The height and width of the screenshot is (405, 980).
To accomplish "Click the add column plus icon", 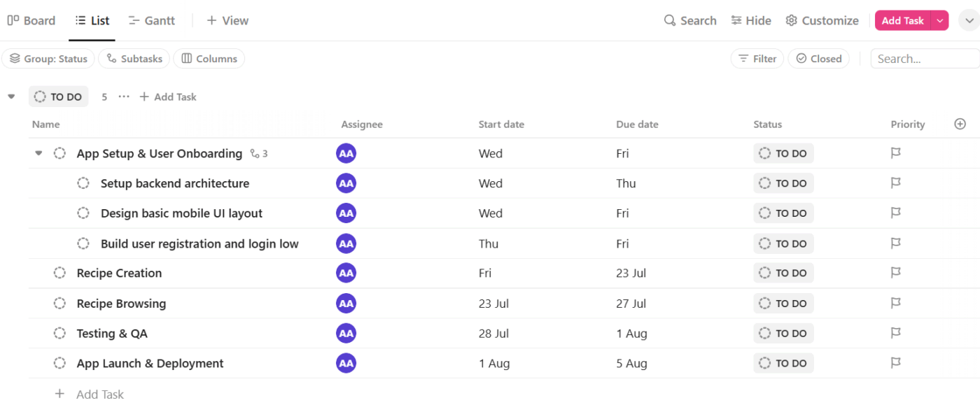I will [x=960, y=124].
